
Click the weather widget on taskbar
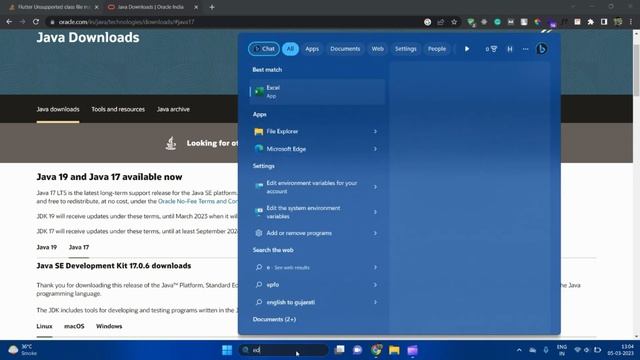pyautogui.click(x=23, y=350)
